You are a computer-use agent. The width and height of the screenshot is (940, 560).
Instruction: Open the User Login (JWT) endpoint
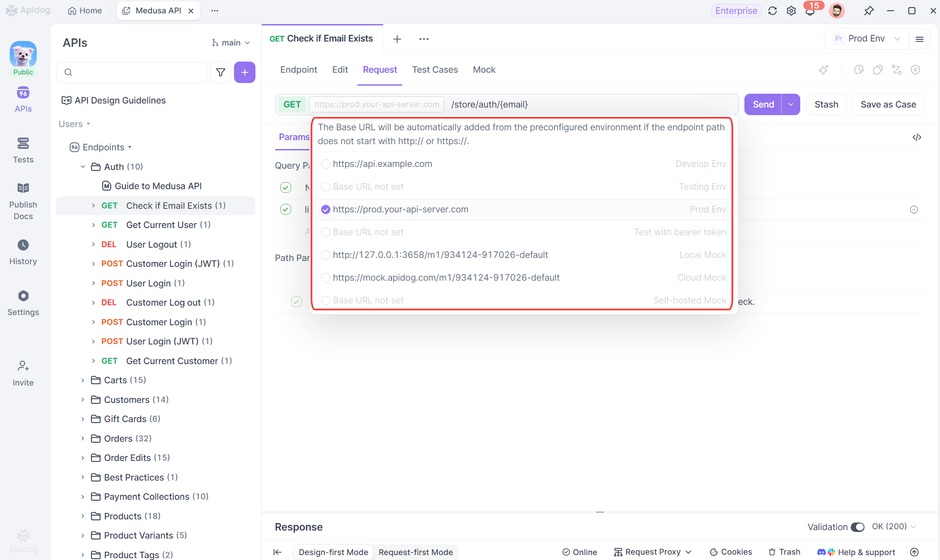click(x=162, y=341)
